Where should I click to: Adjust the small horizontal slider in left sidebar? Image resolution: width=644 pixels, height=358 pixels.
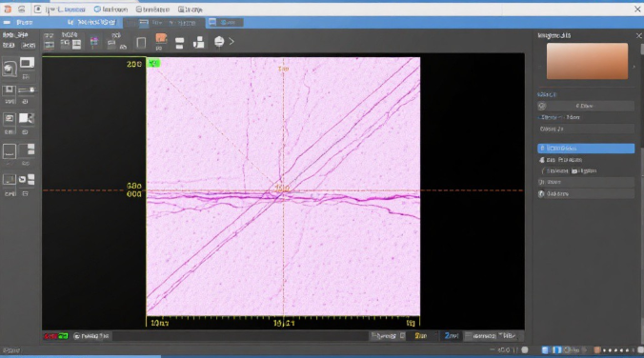tap(27, 89)
